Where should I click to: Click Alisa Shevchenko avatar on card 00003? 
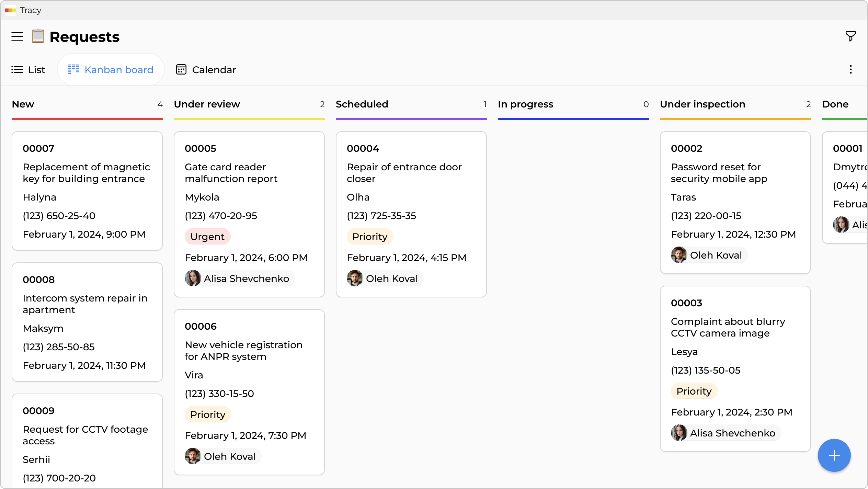tap(679, 433)
